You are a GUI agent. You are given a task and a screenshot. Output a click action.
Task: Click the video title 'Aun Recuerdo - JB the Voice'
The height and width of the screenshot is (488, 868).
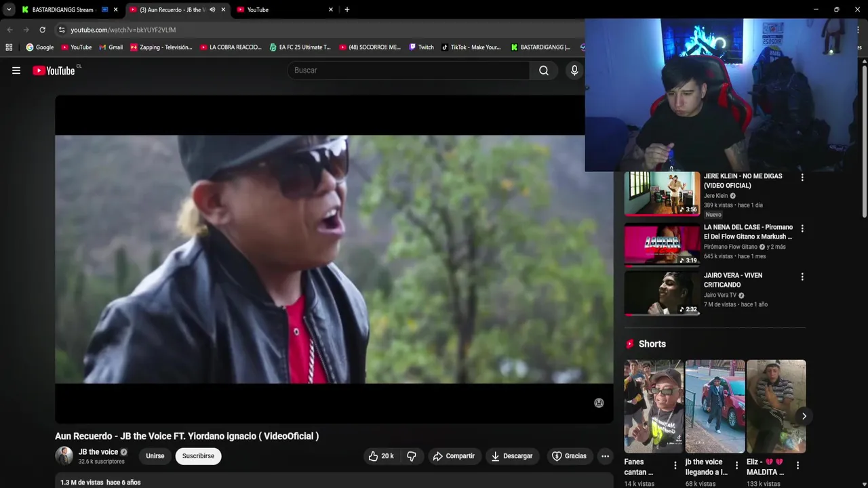point(186,436)
